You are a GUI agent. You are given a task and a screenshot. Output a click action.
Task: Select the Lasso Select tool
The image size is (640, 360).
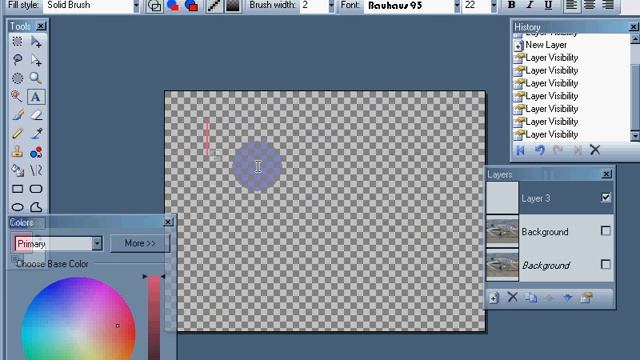(17, 60)
